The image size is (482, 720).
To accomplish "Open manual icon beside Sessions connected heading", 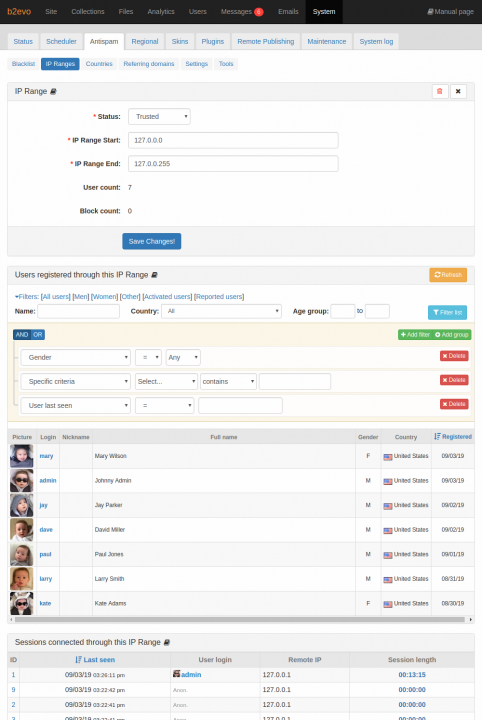I will tap(167, 642).
